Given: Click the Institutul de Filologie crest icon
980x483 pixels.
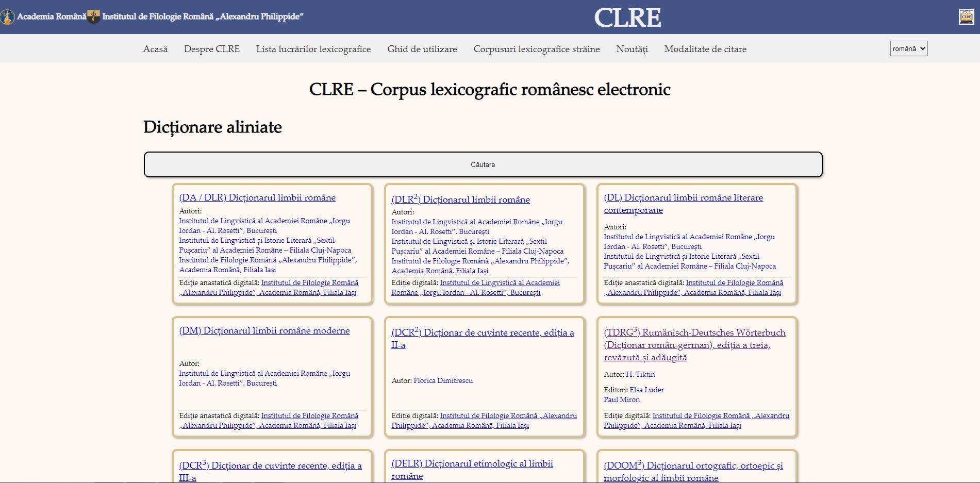Looking at the screenshot, I should click(x=93, y=16).
